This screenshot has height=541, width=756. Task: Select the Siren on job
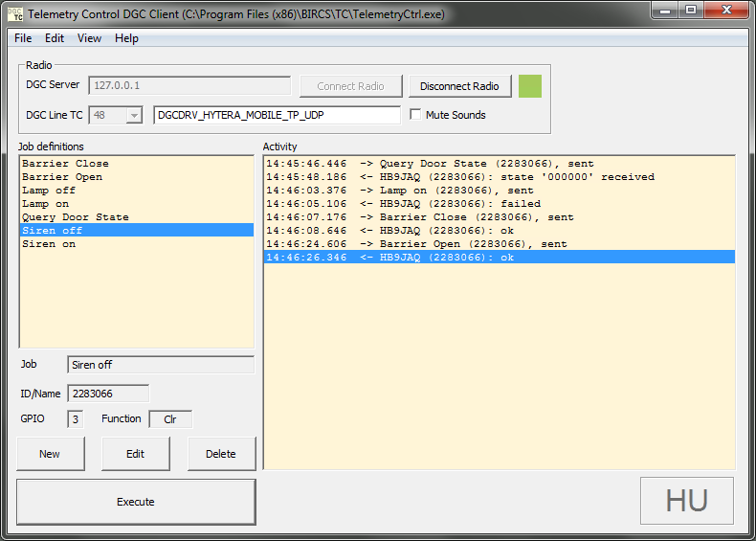48,244
